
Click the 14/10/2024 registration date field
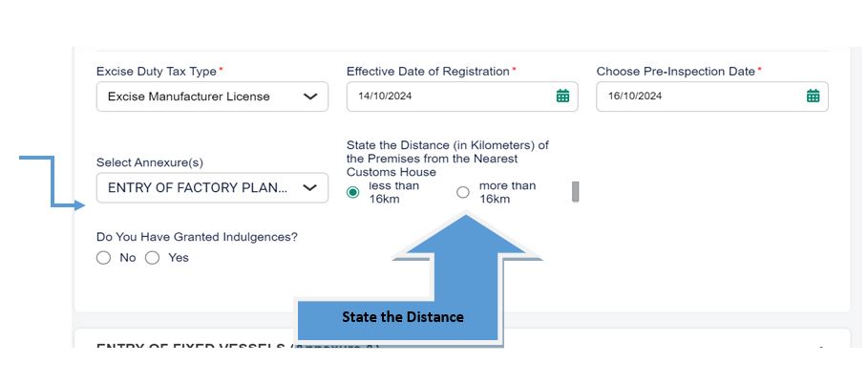[x=462, y=96]
